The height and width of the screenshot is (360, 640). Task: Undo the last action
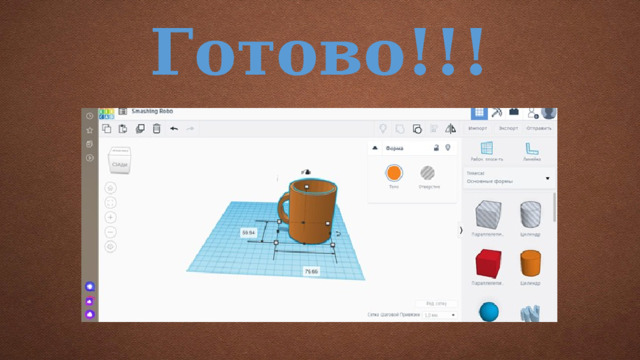click(174, 129)
